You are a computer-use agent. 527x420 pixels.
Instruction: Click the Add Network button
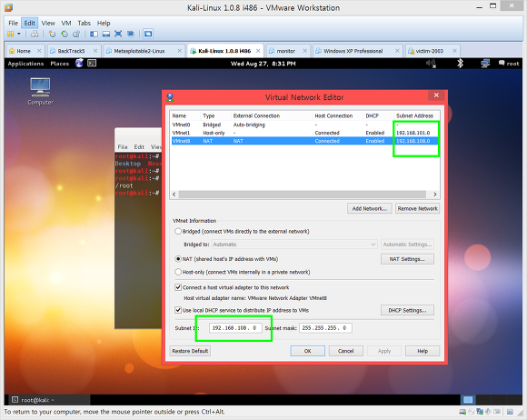370,208
